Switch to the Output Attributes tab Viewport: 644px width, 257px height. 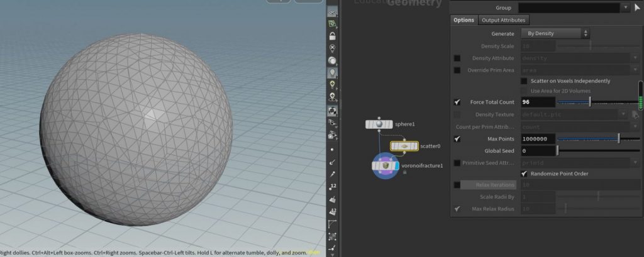[503, 19]
